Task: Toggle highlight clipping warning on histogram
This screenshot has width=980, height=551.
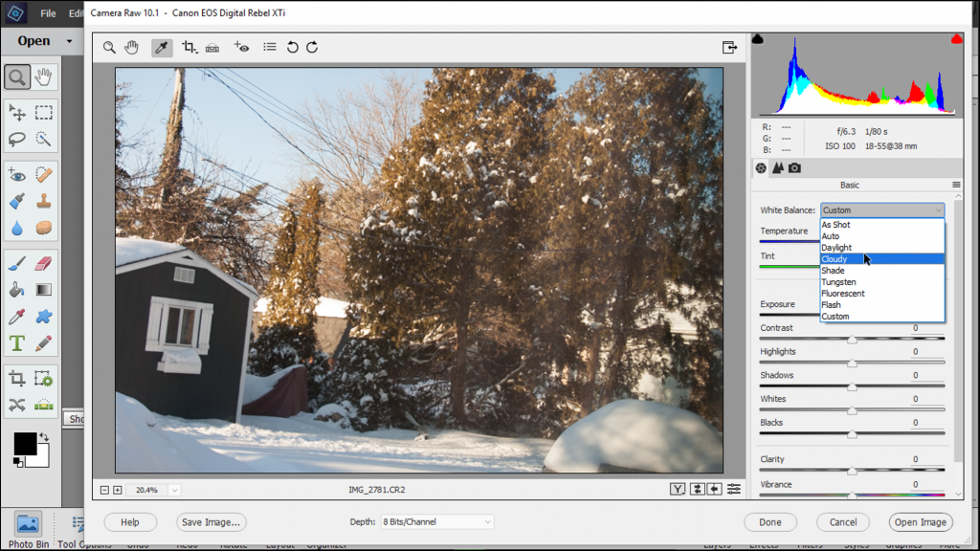Action: (956, 39)
